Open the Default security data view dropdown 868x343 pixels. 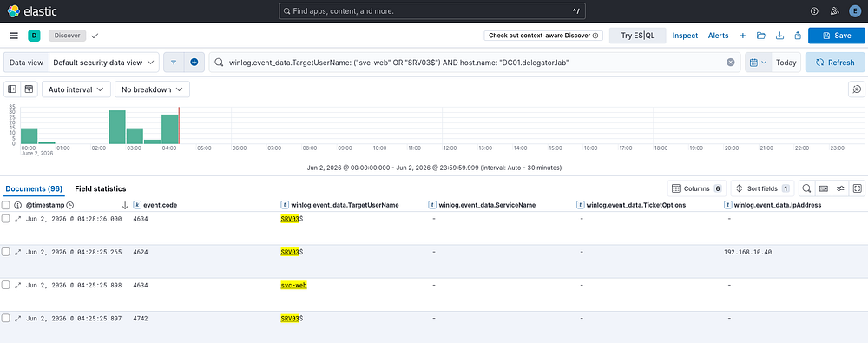(104, 63)
